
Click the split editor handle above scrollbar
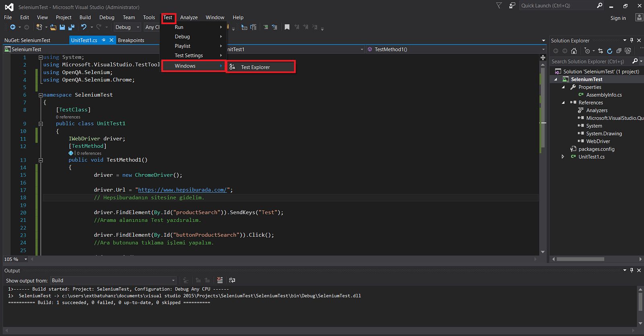[x=543, y=58]
